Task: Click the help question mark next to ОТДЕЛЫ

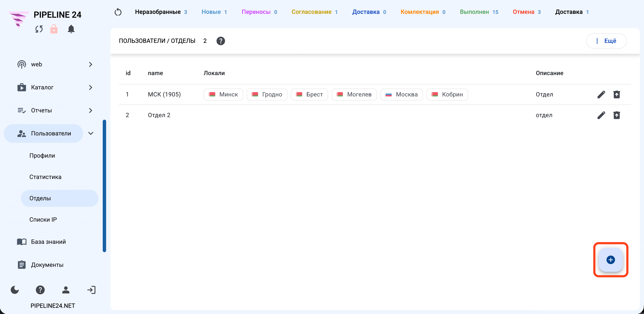Action: tap(221, 41)
